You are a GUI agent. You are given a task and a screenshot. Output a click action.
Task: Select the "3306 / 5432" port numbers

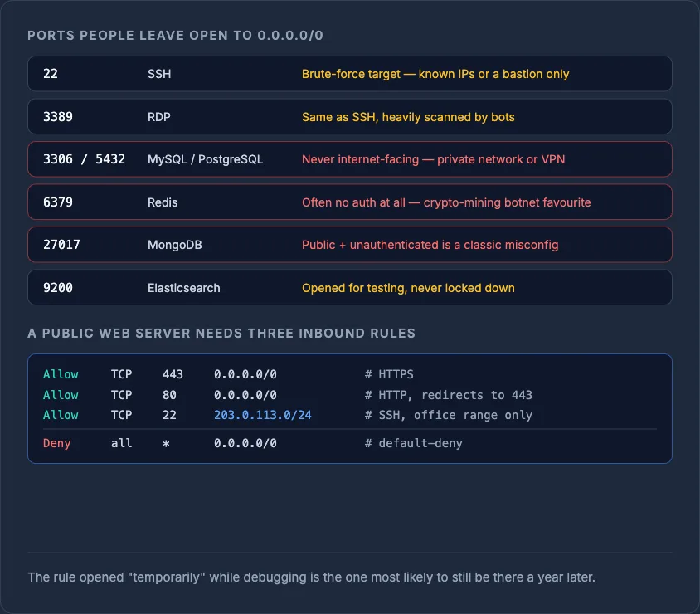point(84,159)
